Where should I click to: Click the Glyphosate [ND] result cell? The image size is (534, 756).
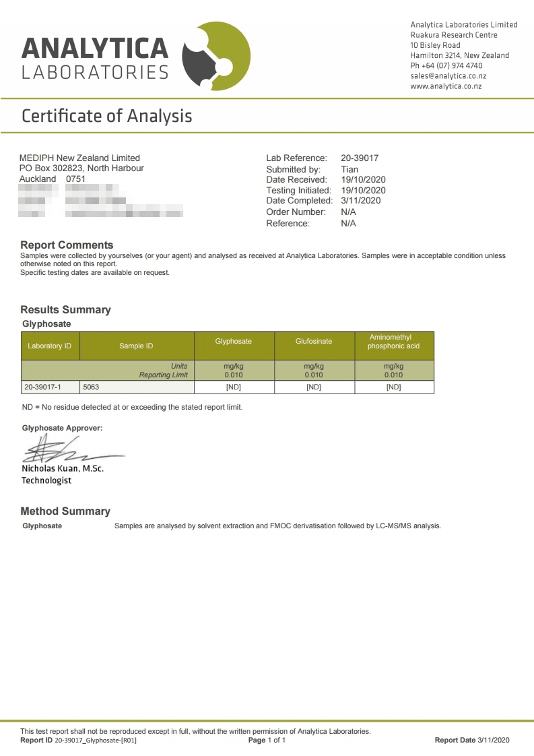[x=234, y=387]
